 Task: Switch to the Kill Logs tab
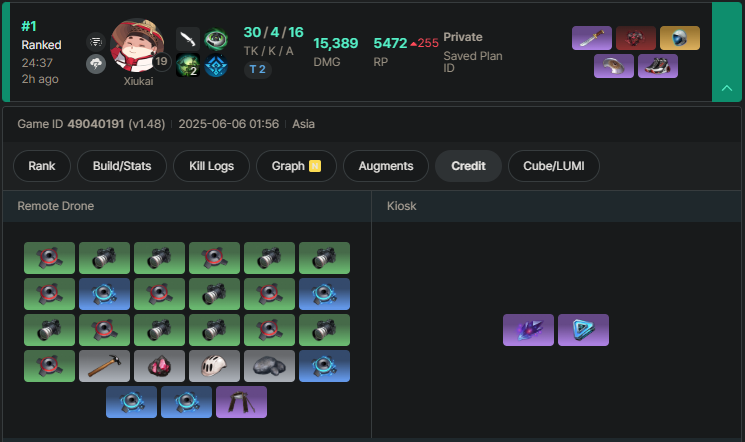pos(211,166)
